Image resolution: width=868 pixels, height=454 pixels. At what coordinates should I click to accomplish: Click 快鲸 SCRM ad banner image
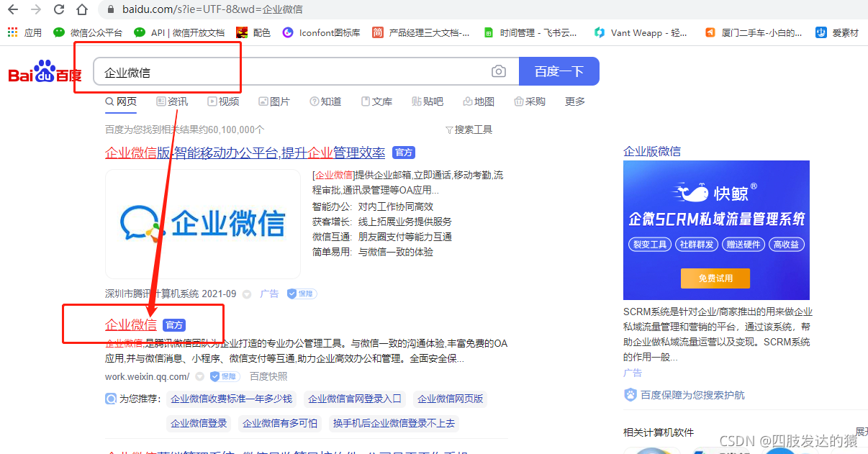pos(716,230)
